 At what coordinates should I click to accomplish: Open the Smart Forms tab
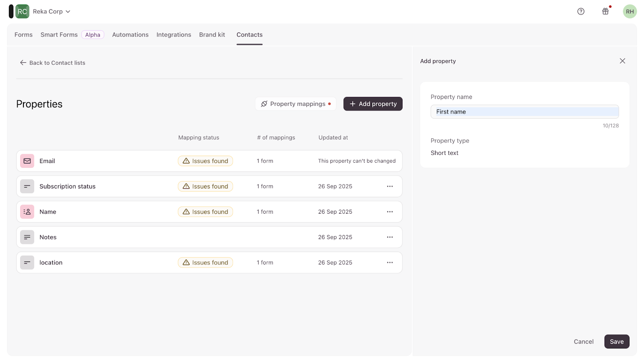click(59, 35)
